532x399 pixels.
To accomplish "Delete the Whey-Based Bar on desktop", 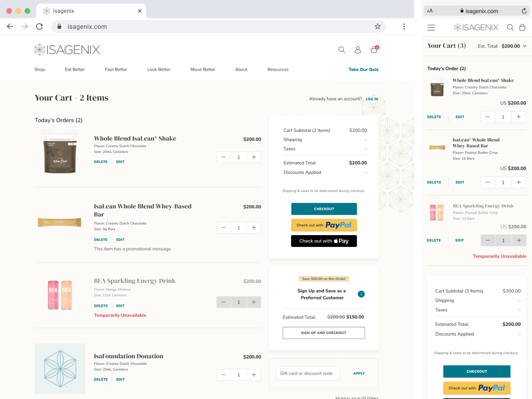I will click(x=101, y=240).
